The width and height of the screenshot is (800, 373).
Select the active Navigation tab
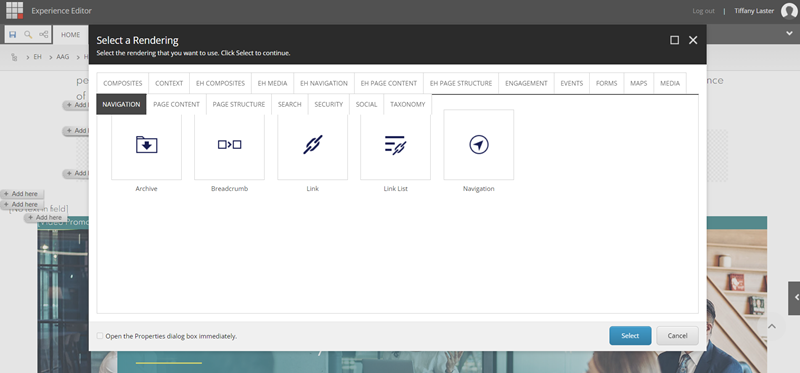[121, 104]
